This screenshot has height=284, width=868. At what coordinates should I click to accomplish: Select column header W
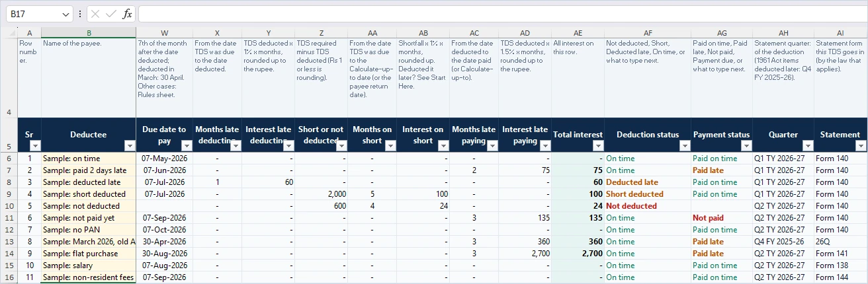pos(165,33)
